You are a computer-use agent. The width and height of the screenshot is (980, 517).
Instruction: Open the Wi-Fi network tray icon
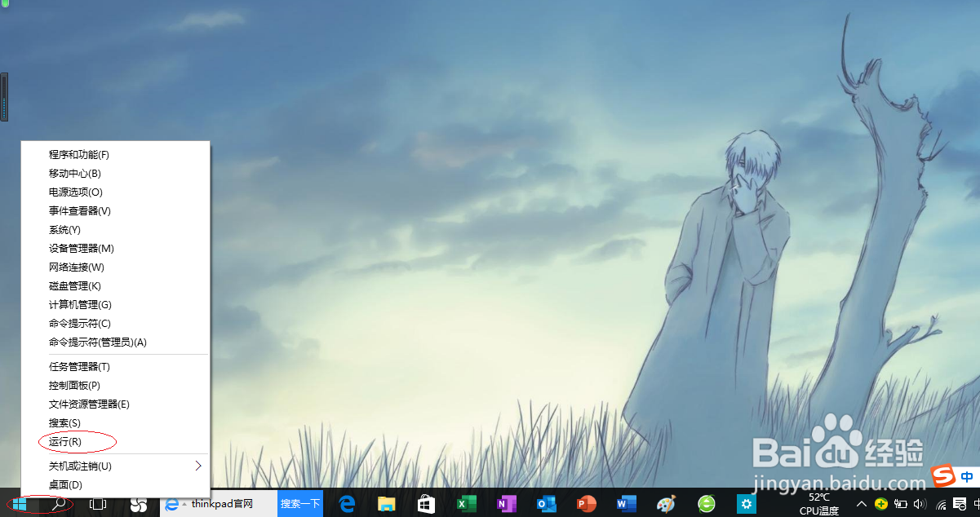(941, 506)
